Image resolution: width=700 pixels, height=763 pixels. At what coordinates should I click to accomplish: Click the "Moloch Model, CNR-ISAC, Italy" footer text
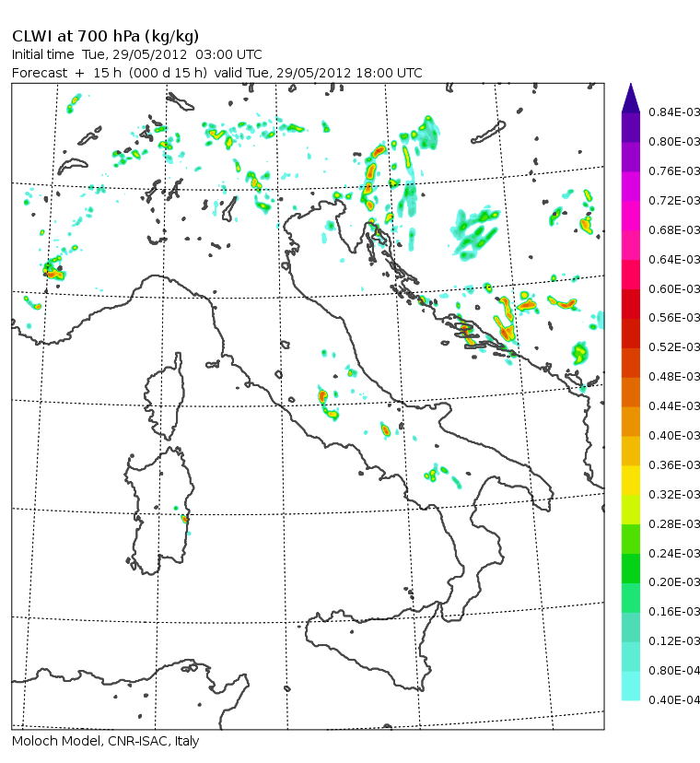[x=105, y=741]
